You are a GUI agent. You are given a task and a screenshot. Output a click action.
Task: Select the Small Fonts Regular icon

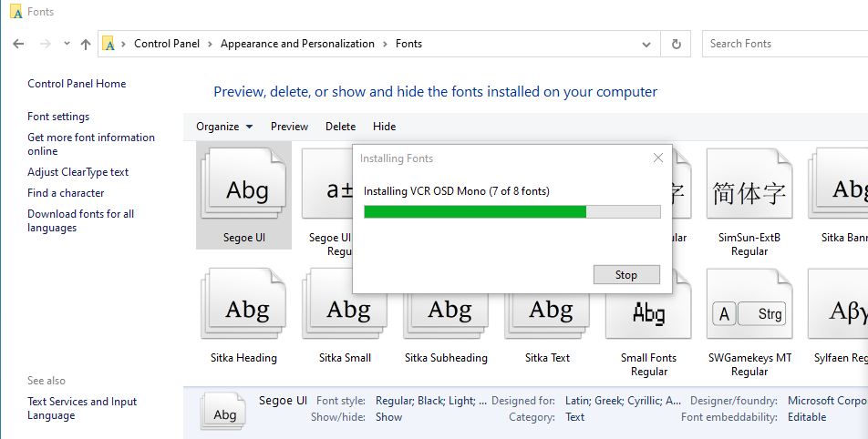(x=649, y=316)
